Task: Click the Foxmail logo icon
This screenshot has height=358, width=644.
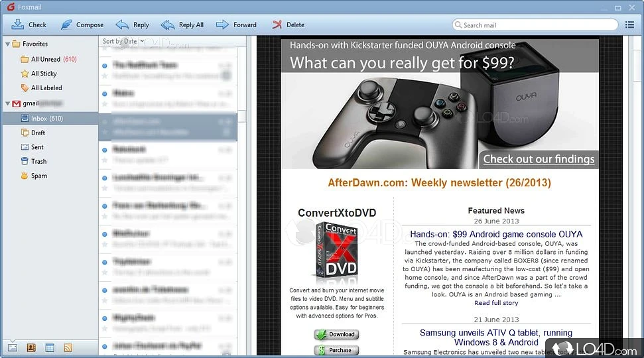Action: tap(11, 7)
